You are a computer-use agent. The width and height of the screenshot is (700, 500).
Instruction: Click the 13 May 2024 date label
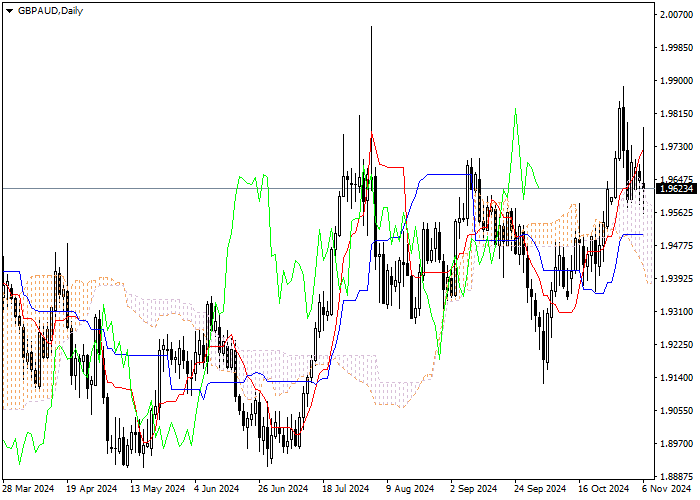tap(158, 489)
